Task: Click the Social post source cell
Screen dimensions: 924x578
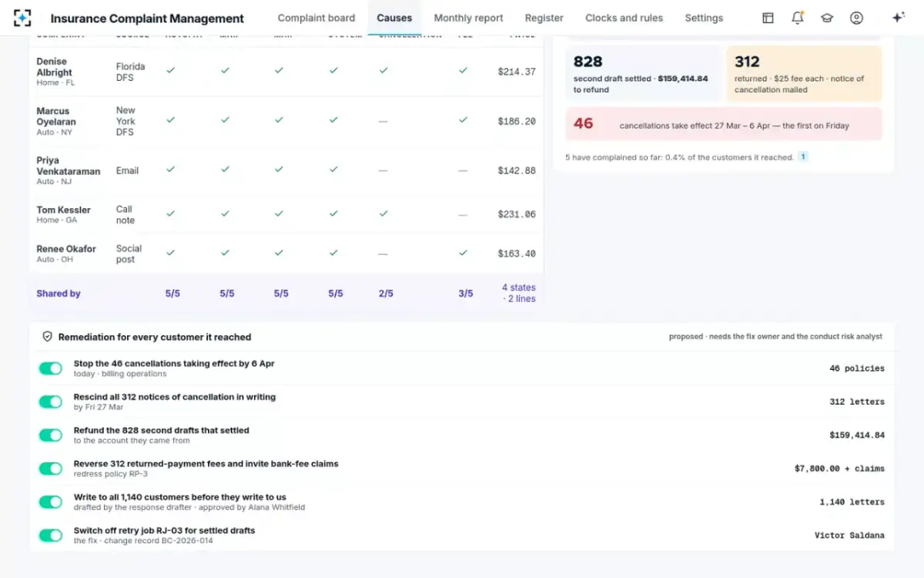Action: click(129, 254)
